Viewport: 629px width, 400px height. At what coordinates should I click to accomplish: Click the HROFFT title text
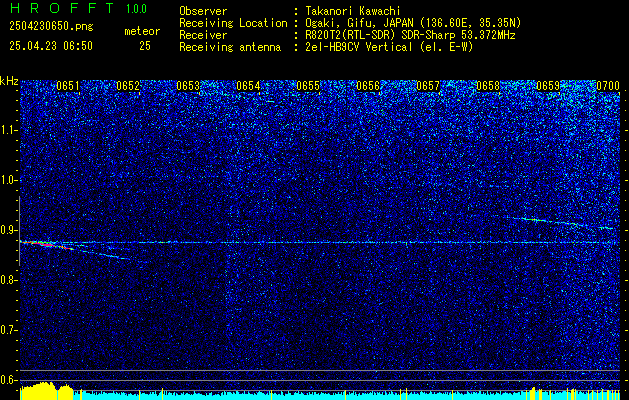[62, 8]
